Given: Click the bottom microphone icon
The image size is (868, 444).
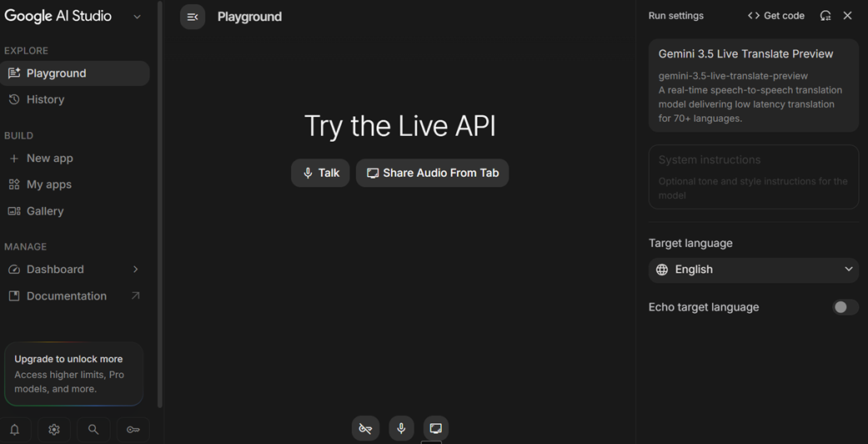Looking at the screenshot, I should [x=401, y=428].
